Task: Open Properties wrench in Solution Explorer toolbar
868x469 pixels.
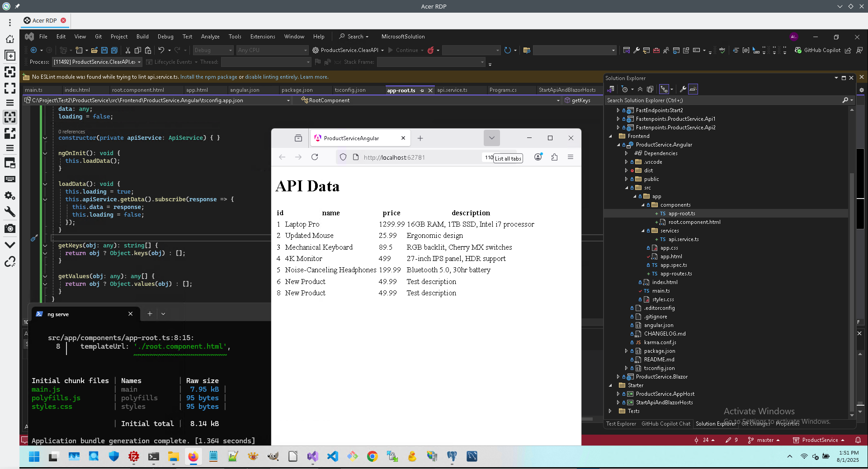Action: [683, 89]
